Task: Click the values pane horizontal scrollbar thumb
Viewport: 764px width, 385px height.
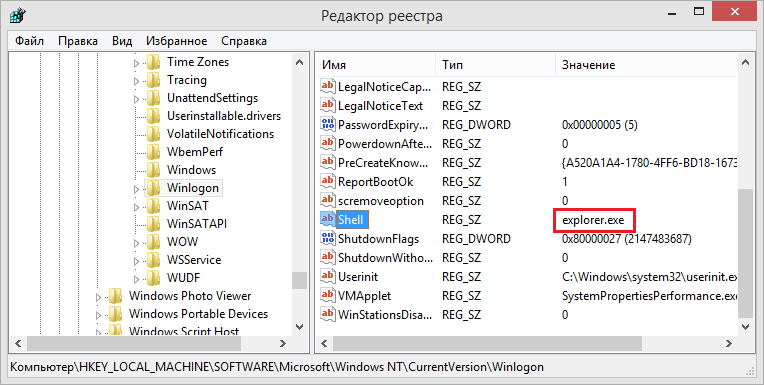Action: point(487,344)
